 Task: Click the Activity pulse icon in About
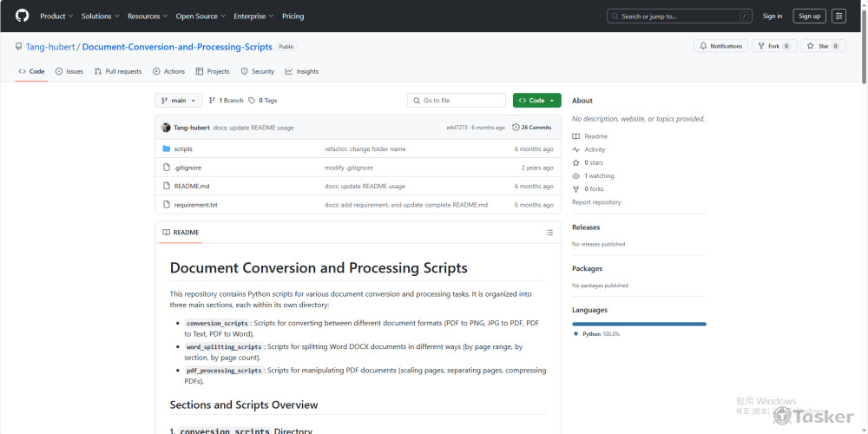coord(575,149)
